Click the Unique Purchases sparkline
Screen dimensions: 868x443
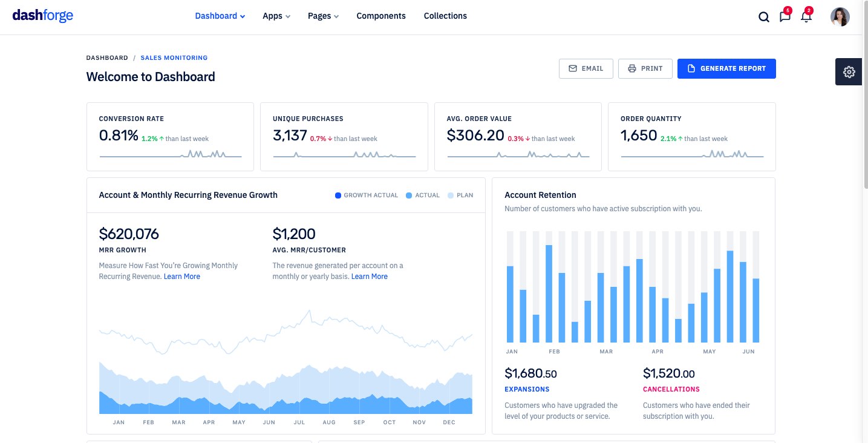344,155
